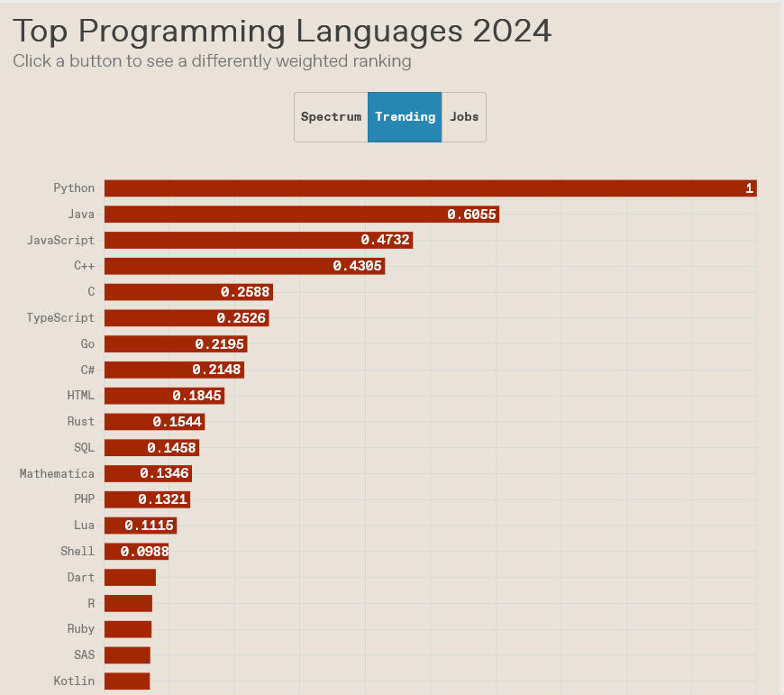This screenshot has height=695, width=784.
Task: Click the C++ bar showing 0.4305
Action: [x=244, y=266]
